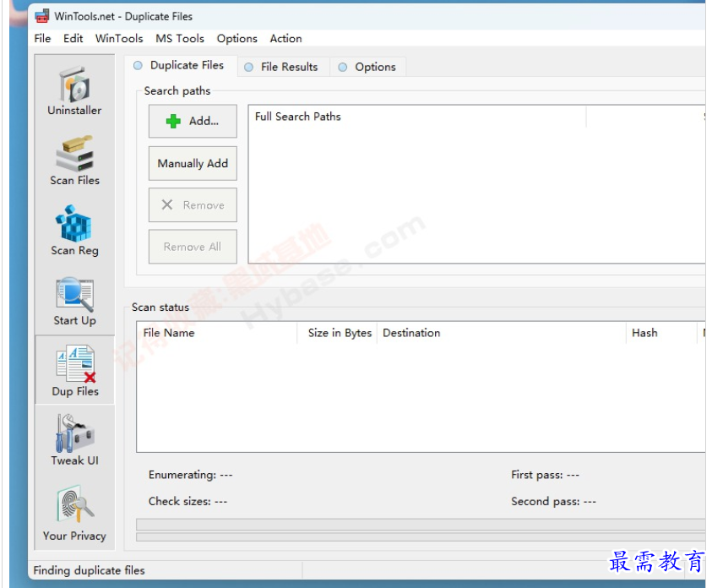
Task: Open the WinTools menu
Action: (119, 39)
